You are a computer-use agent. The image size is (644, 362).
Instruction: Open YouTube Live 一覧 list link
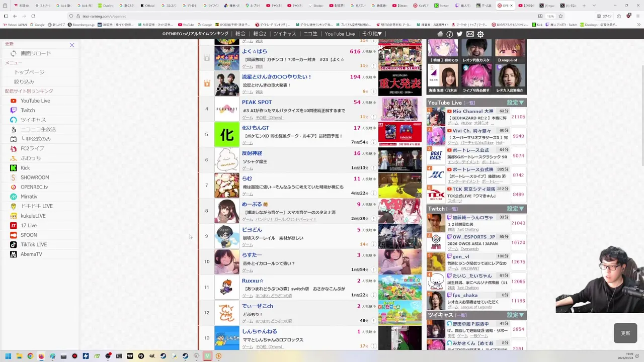469,103
